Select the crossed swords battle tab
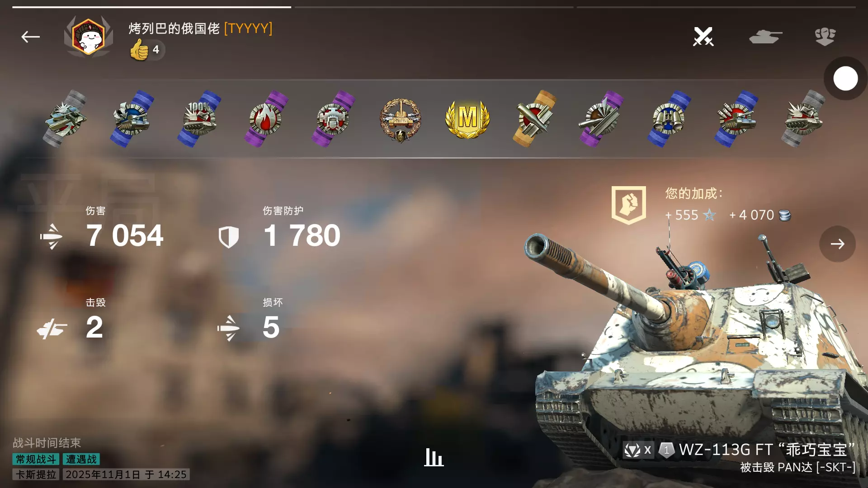Screen dimensions: 868x488 click(703, 37)
